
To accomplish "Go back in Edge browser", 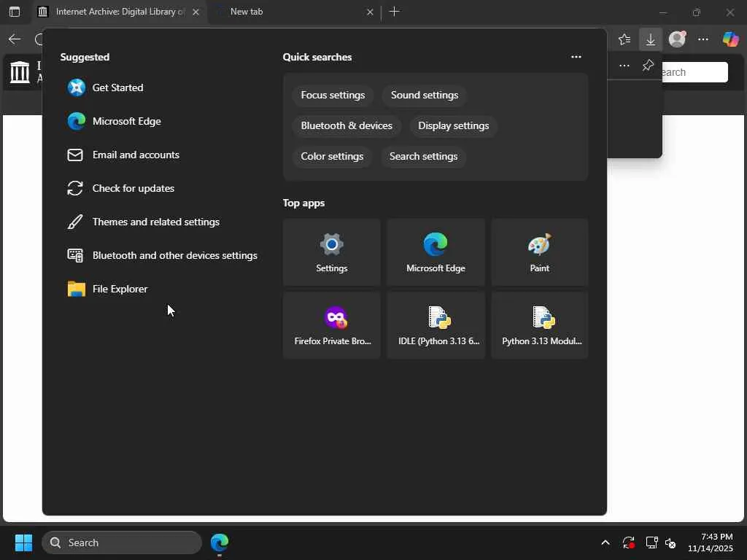I will (x=15, y=39).
